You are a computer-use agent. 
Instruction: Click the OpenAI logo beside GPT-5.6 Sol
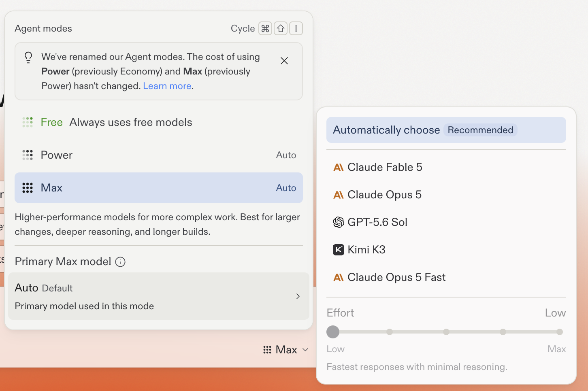pos(339,222)
